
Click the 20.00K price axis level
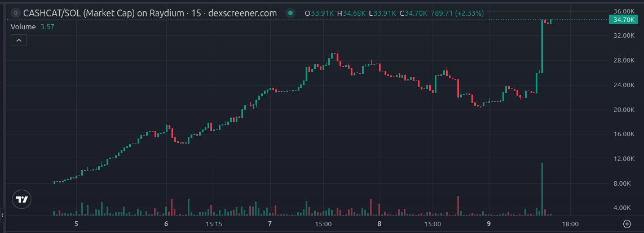coord(623,110)
